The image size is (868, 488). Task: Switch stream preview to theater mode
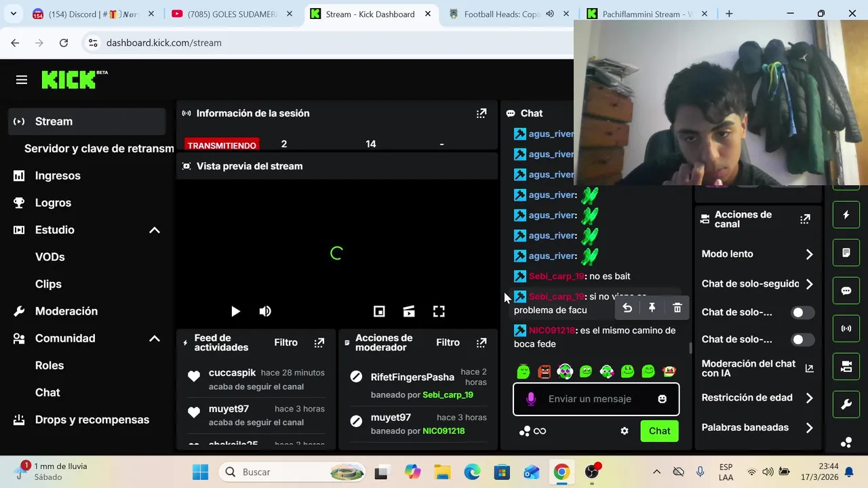point(409,311)
